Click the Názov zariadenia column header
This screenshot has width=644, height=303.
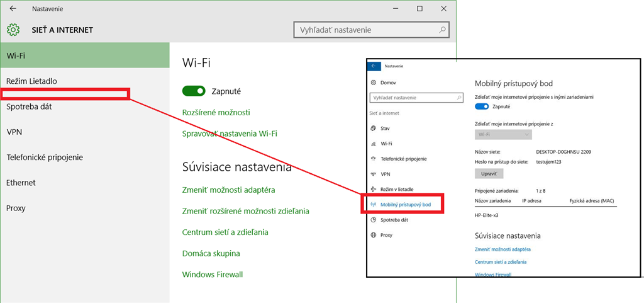tap(492, 200)
